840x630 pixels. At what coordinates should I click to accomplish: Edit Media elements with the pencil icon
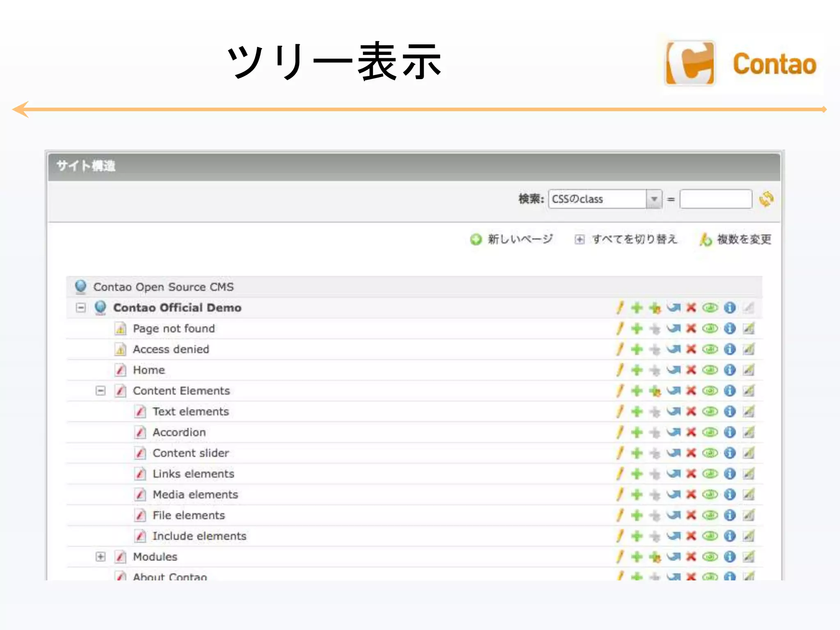[x=620, y=495]
